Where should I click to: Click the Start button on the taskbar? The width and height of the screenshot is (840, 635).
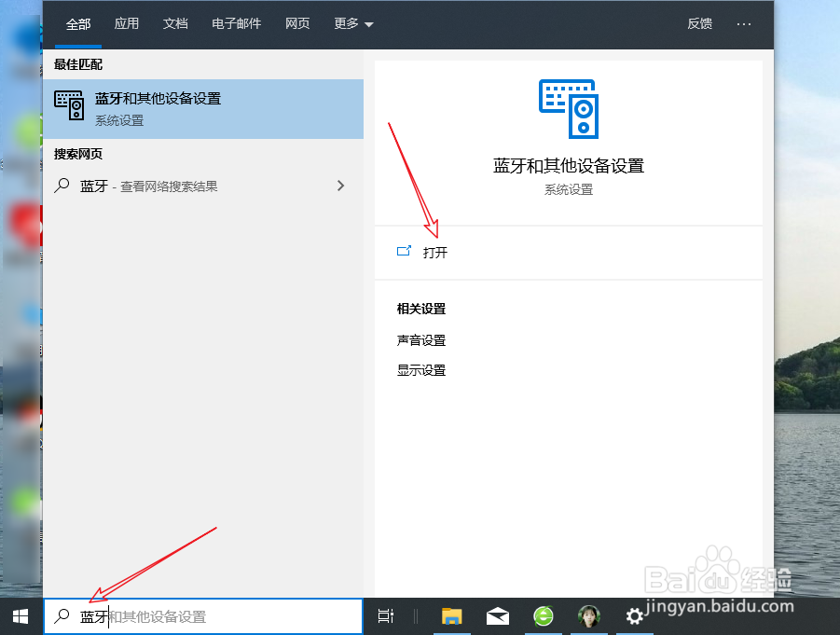19,616
